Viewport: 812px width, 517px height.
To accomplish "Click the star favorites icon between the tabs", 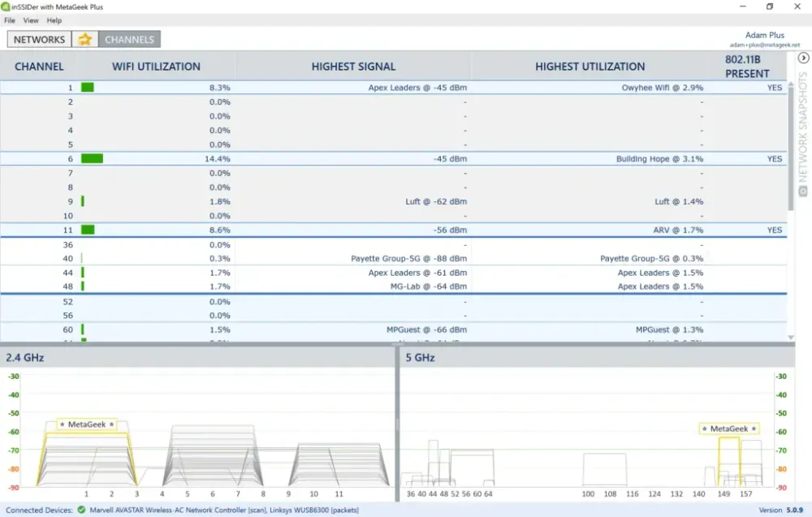I will (x=84, y=38).
